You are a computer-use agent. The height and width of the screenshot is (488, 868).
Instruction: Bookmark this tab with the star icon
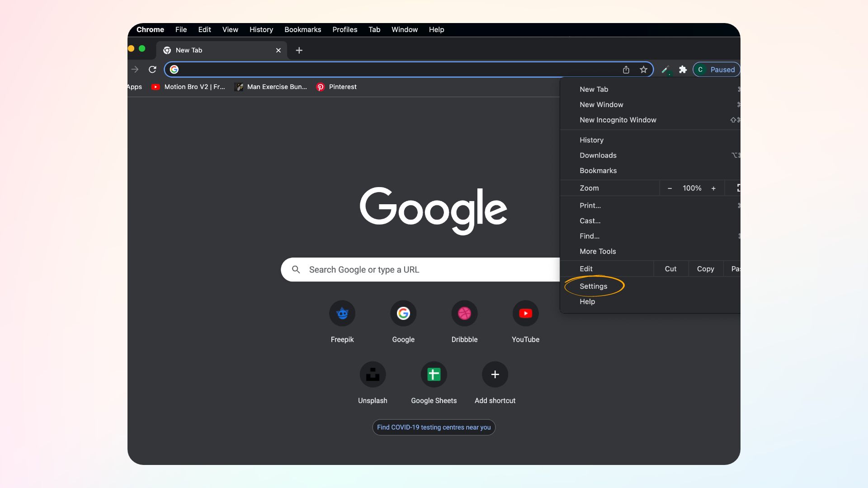643,70
